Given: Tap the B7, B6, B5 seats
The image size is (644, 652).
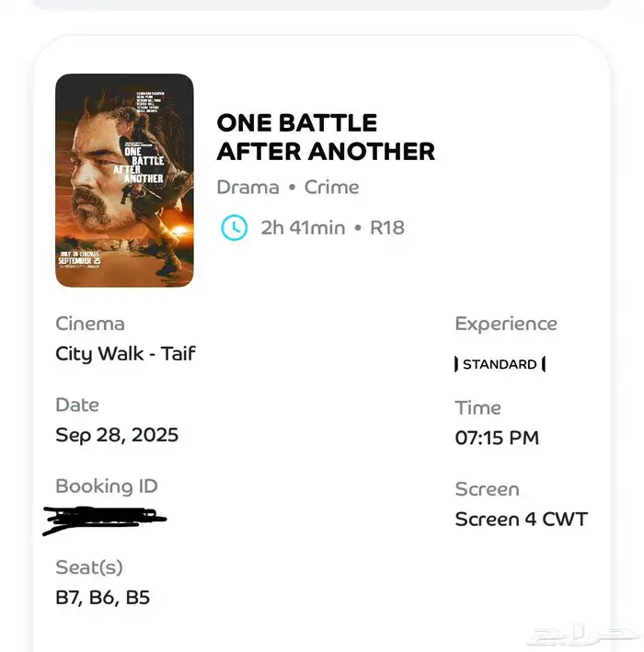Looking at the screenshot, I should tap(102, 598).
